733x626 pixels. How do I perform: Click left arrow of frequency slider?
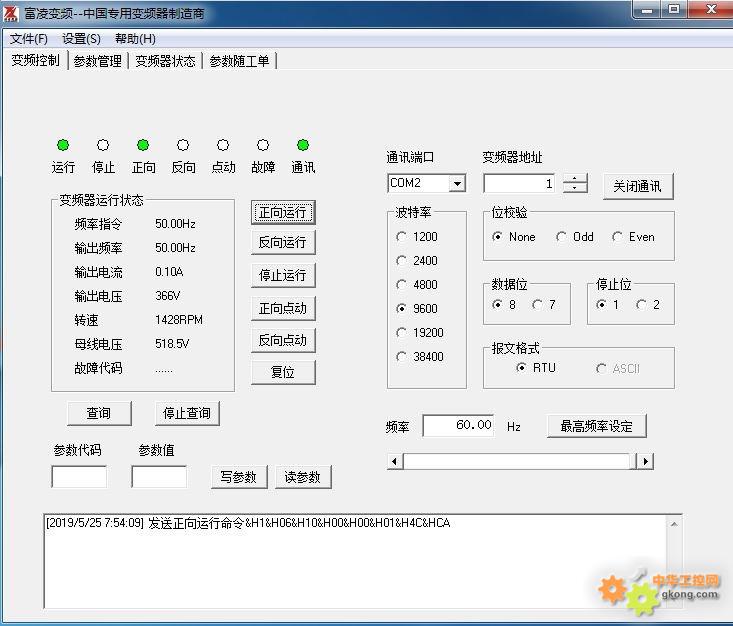click(395, 461)
